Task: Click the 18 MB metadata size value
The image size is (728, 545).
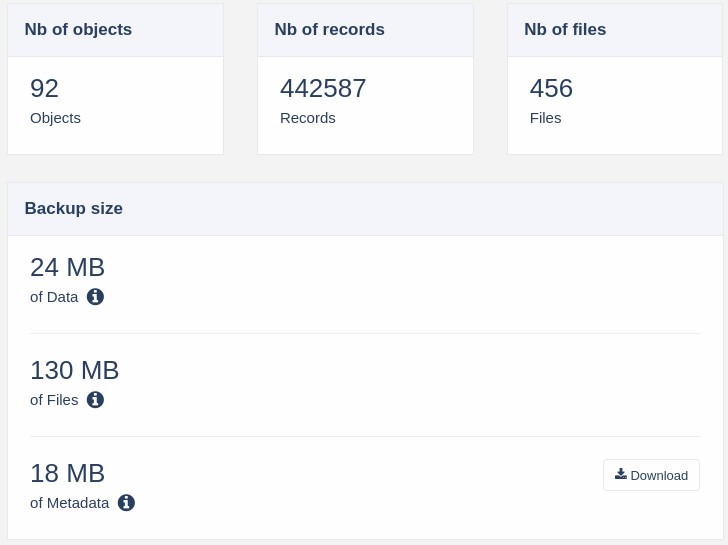Action: 67,474
